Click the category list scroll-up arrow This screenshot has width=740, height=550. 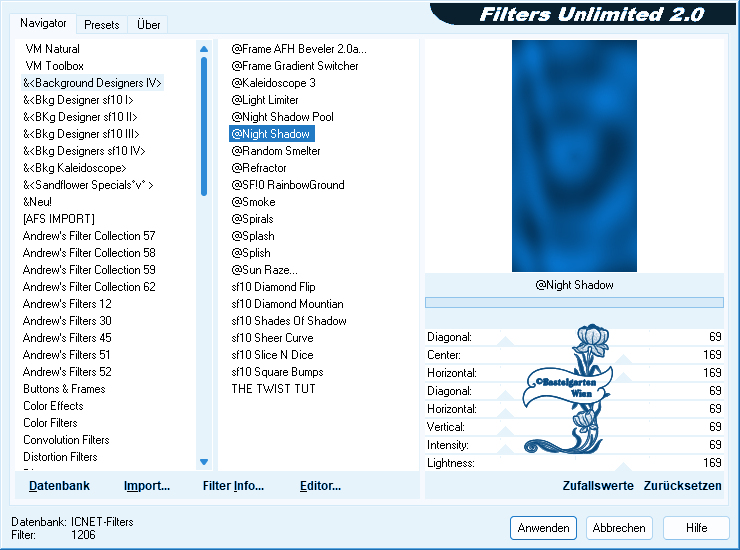204,49
